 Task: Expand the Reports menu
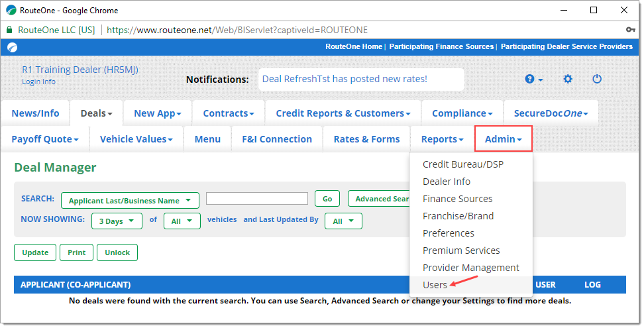(x=443, y=139)
